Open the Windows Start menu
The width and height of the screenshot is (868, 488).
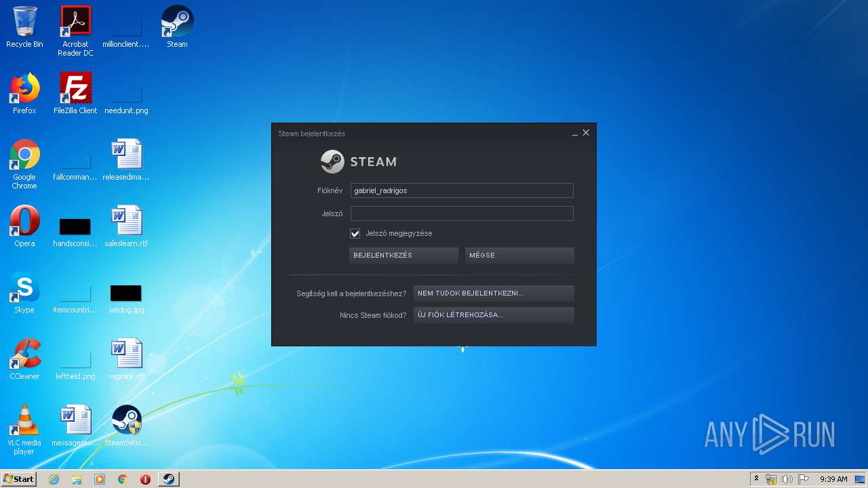(x=18, y=479)
